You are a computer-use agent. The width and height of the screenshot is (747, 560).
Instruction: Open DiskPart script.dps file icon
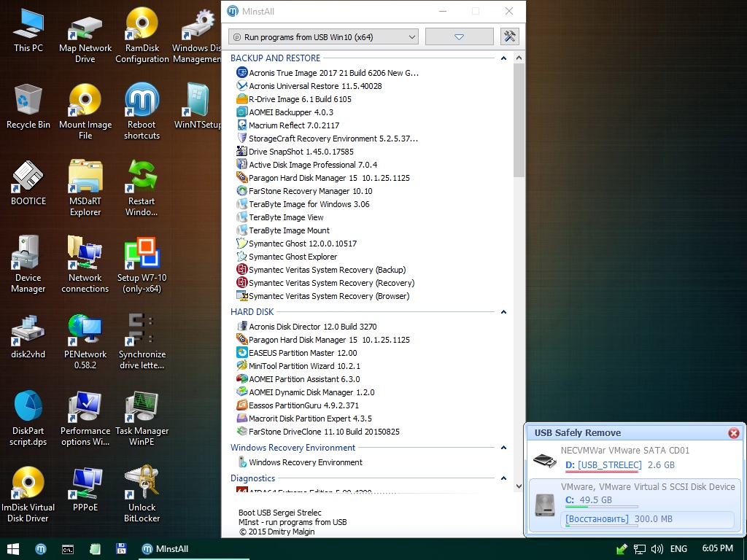[28, 418]
